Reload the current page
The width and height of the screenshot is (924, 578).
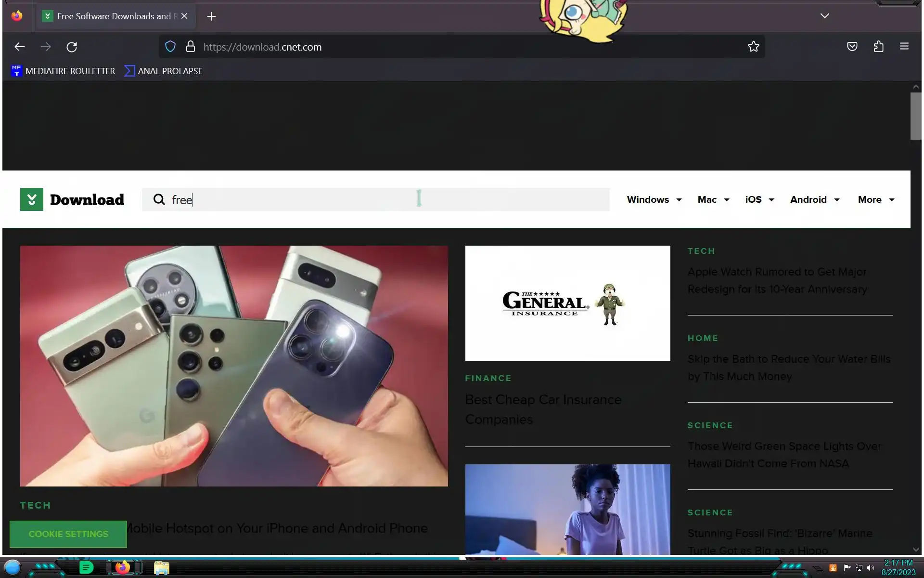coord(72,47)
